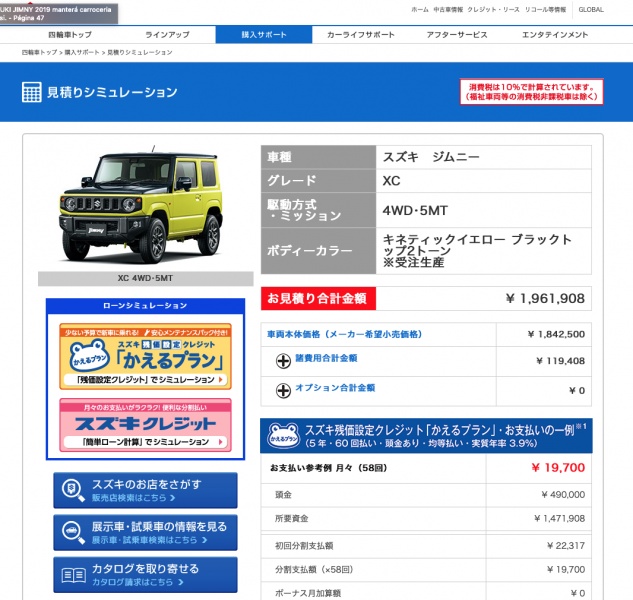Expand the 諸費用合計金額 plus icon
The width and height of the screenshot is (633, 600).
(283, 361)
